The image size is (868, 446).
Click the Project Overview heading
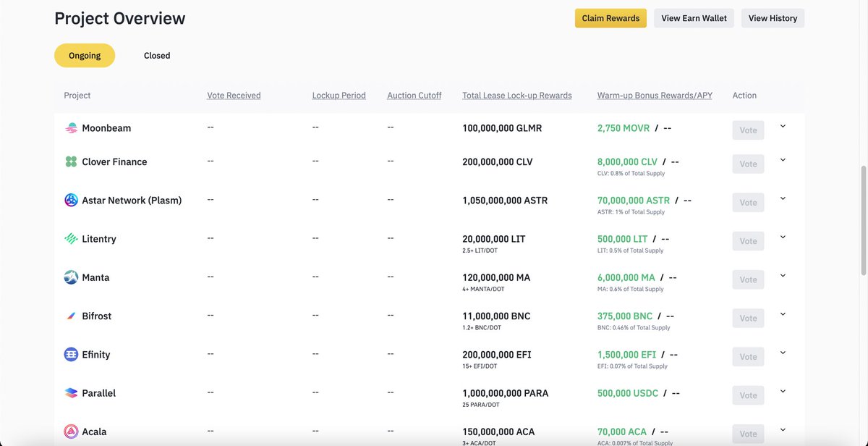(x=120, y=19)
